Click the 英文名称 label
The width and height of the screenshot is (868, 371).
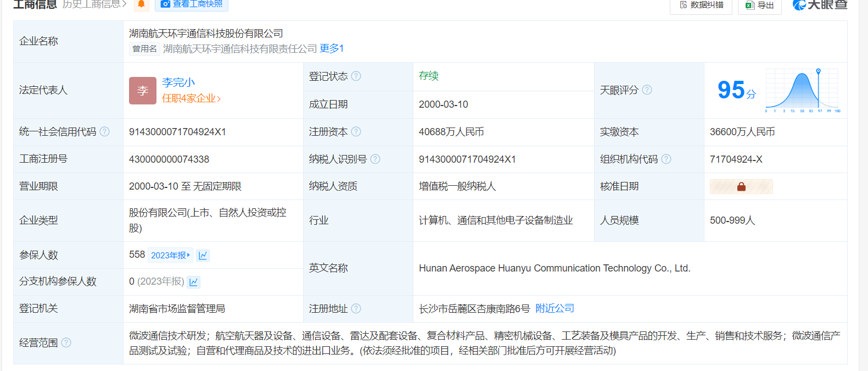(x=328, y=268)
